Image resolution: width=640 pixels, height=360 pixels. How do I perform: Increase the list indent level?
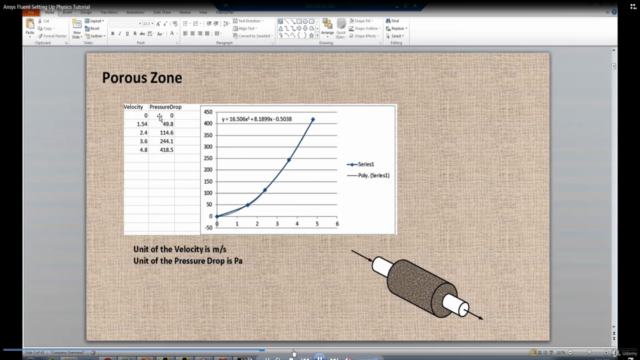pos(216,24)
